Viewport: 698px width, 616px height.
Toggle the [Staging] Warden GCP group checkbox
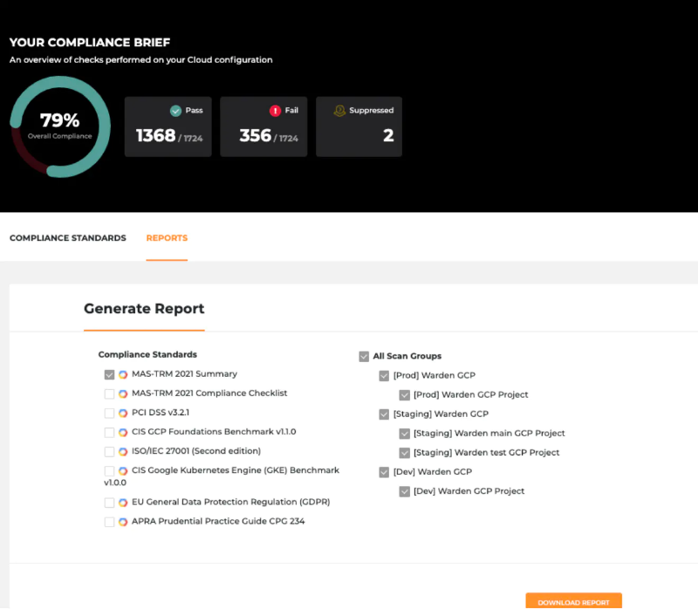tap(384, 414)
